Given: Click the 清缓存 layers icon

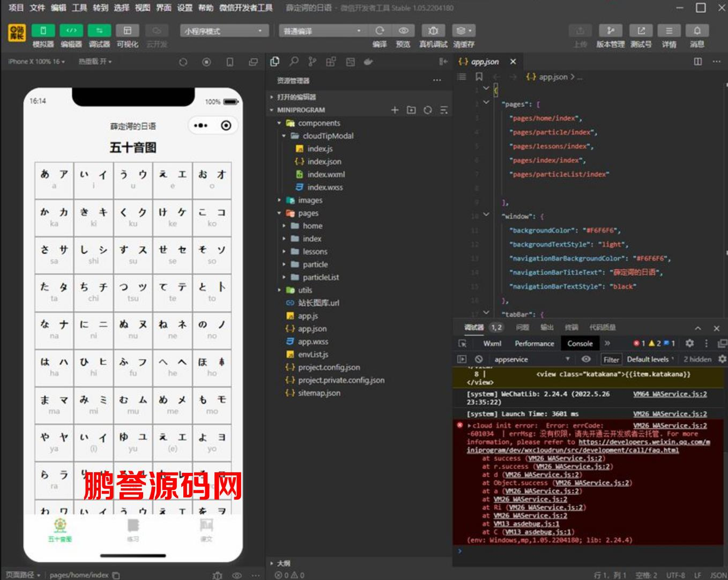Looking at the screenshot, I should [x=464, y=31].
